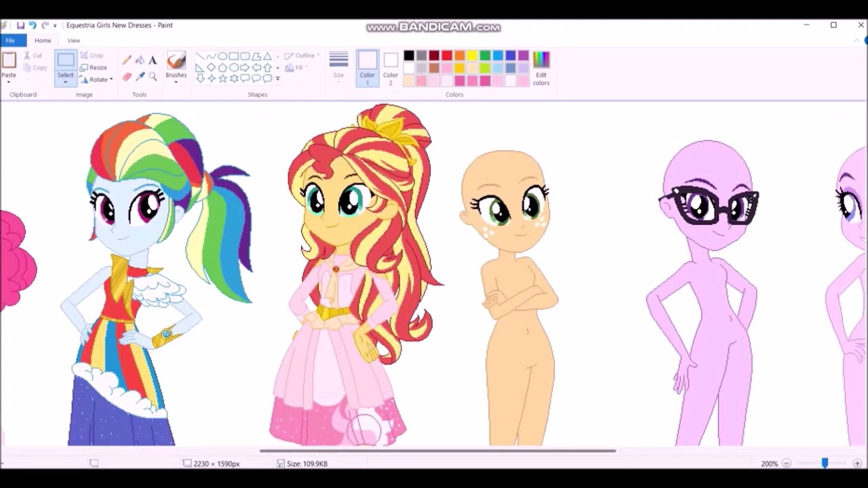Pick the black color swatch
Image resolution: width=868 pixels, height=488 pixels.
[409, 56]
